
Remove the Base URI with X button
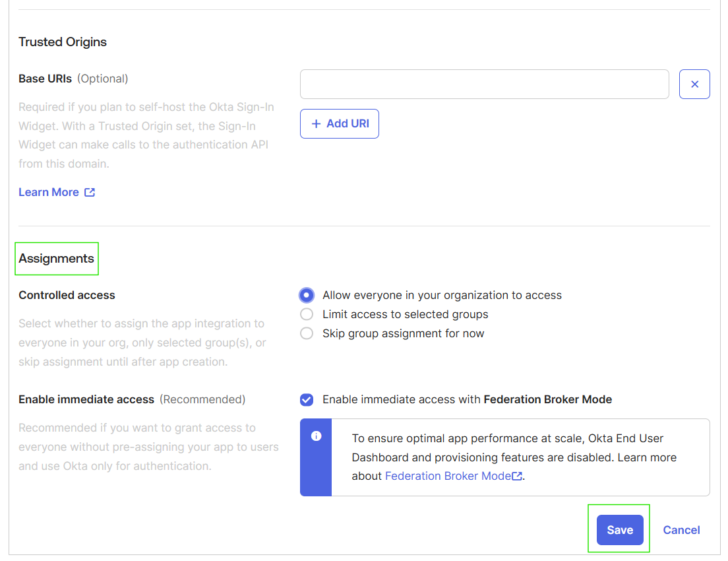(x=694, y=84)
